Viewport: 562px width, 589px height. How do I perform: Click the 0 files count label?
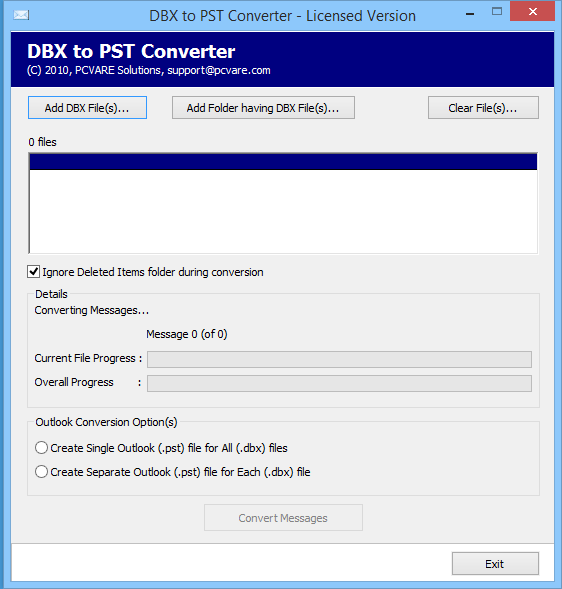[x=42, y=142]
